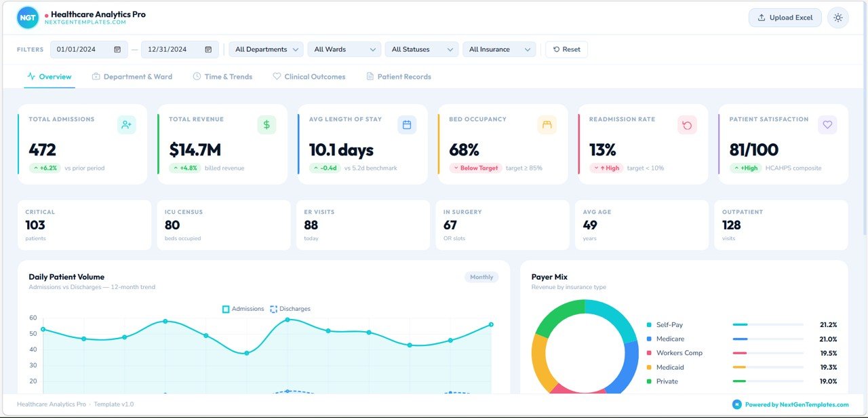The image size is (868, 418).
Task: Click the Upload Excel button
Action: point(785,18)
